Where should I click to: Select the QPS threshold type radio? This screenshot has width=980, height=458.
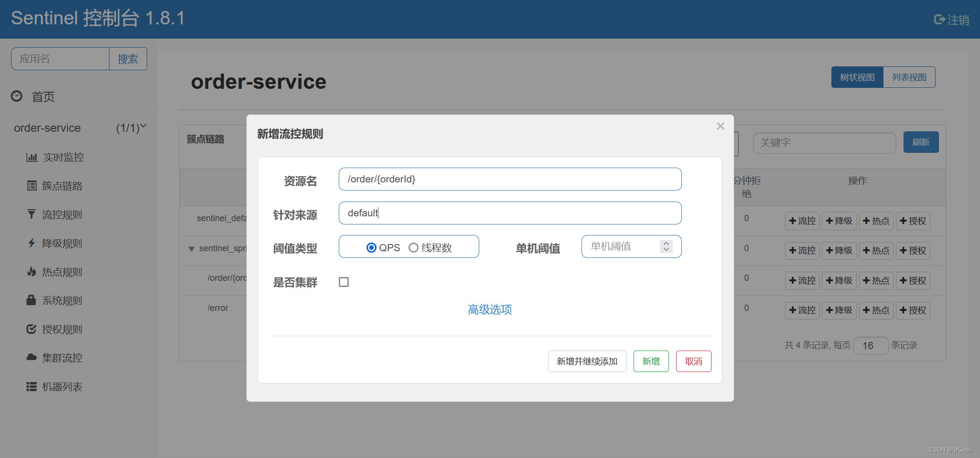pos(371,247)
